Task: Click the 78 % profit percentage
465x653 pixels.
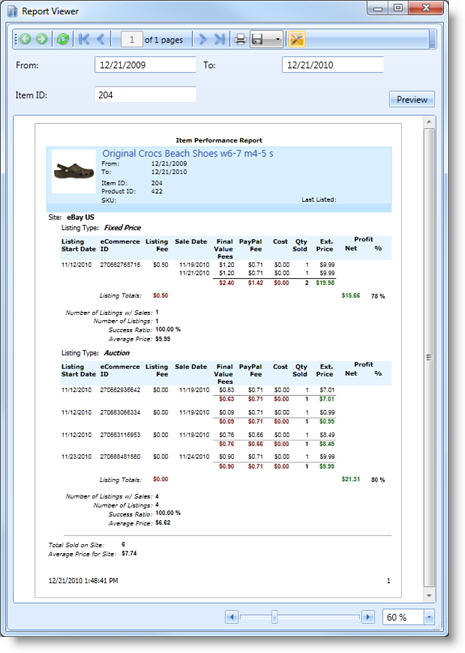Action: click(x=378, y=296)
